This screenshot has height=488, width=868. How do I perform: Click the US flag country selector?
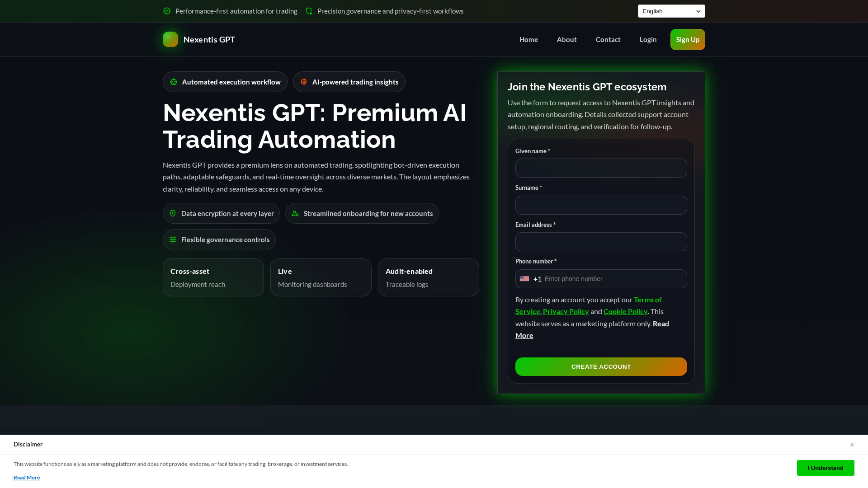coord(524,279)
